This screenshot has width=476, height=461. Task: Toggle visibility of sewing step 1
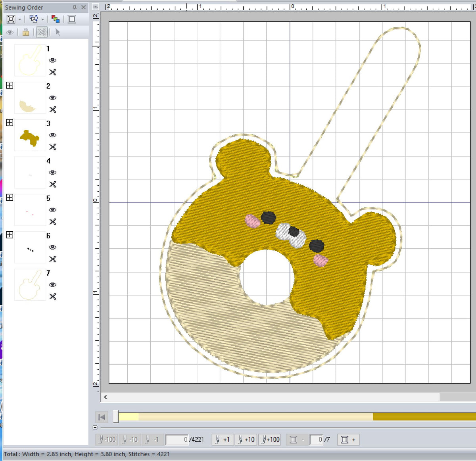click(x=53, y=60)
